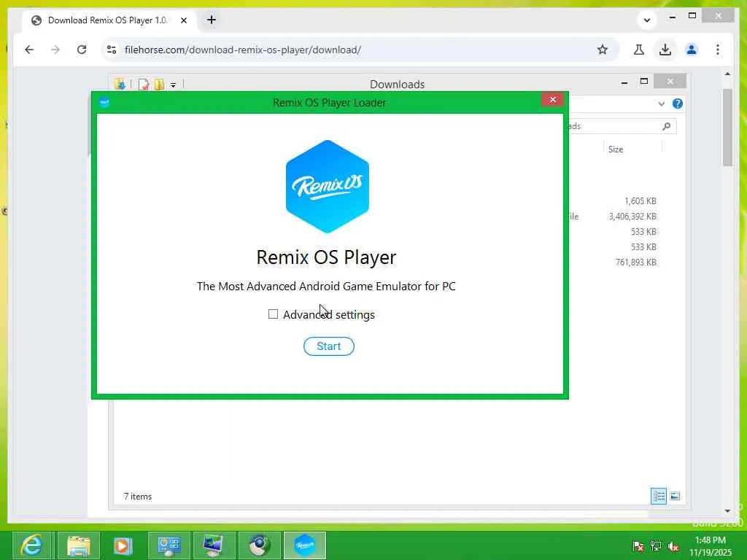Open the Chrome tab search dropdown
Viewport: 747px width, 560px height.
tap(647, 20)
